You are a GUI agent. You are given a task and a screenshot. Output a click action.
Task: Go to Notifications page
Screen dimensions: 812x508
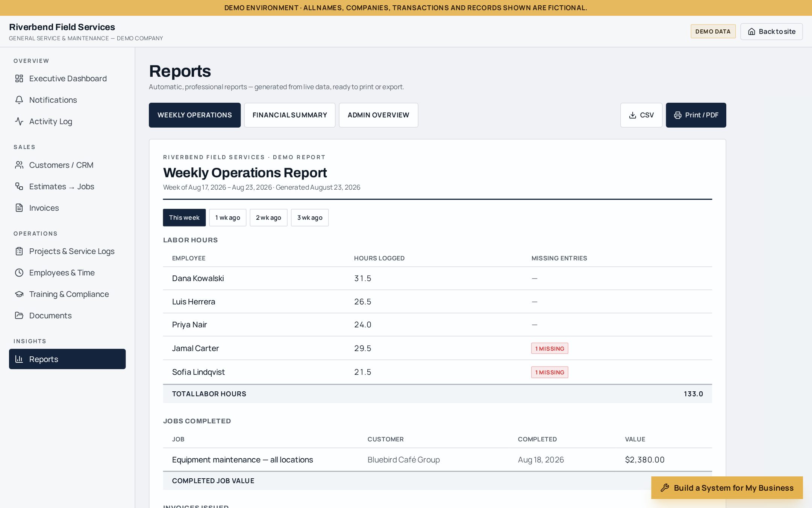pos(67,100)
